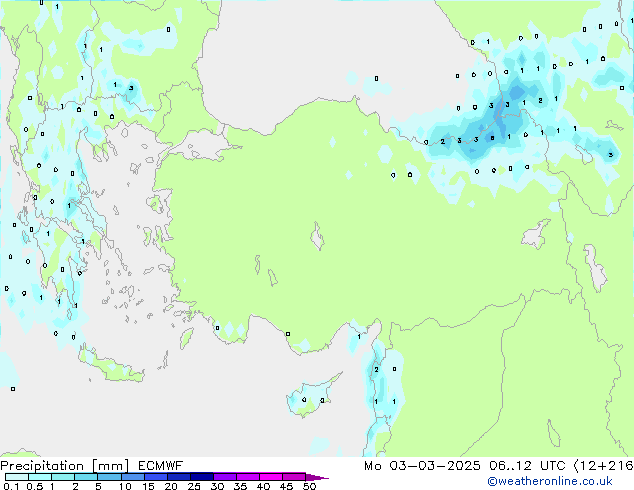Click the island of Cyprus on the map

(x=311, y=398)
